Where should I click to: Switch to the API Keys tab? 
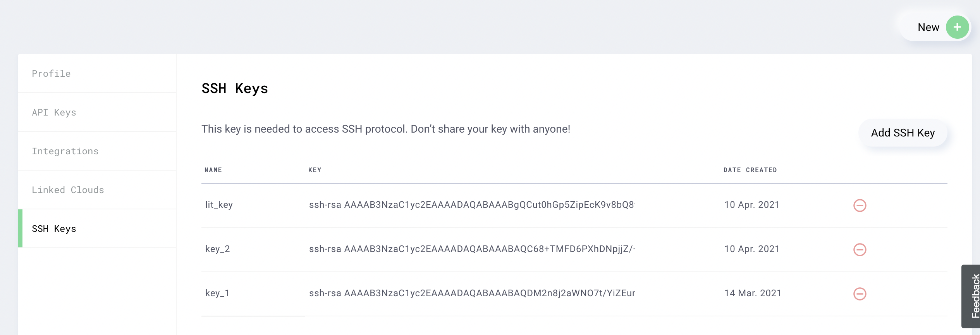click(x=97, y=112)
